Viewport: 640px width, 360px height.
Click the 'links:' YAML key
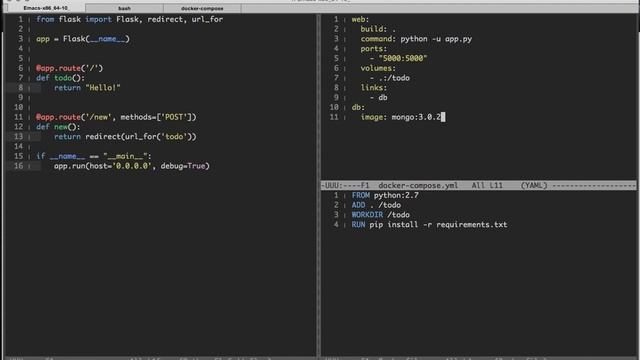tap(373, 88)
